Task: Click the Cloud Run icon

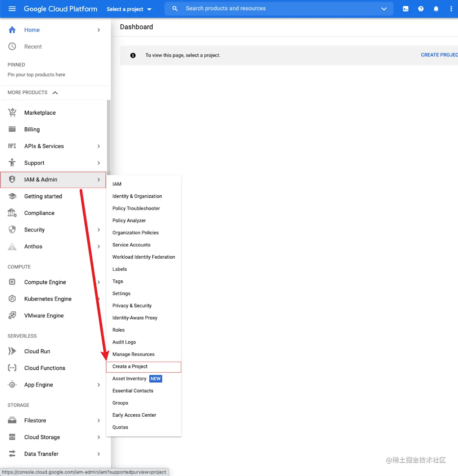Action: (12, 351)
